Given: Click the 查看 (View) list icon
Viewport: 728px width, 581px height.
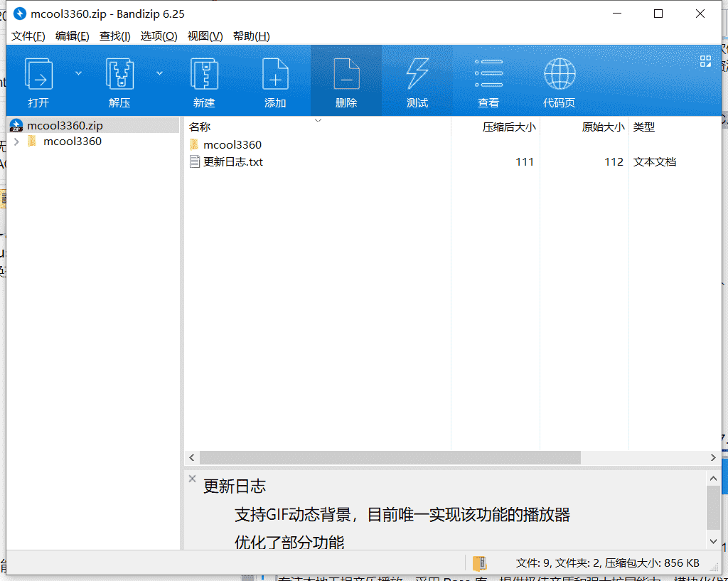Looking at the screenshot, I should pos(488,73).
